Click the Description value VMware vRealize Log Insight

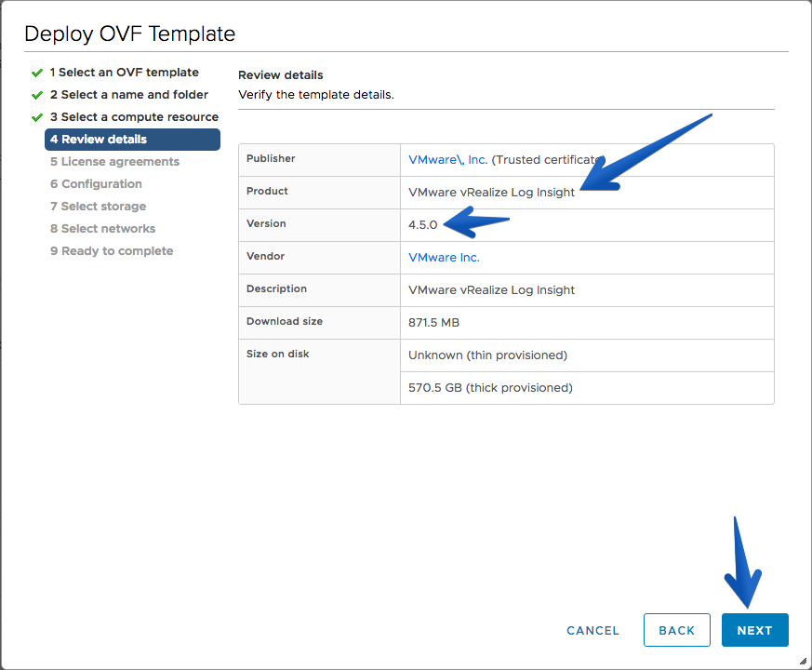491,290
